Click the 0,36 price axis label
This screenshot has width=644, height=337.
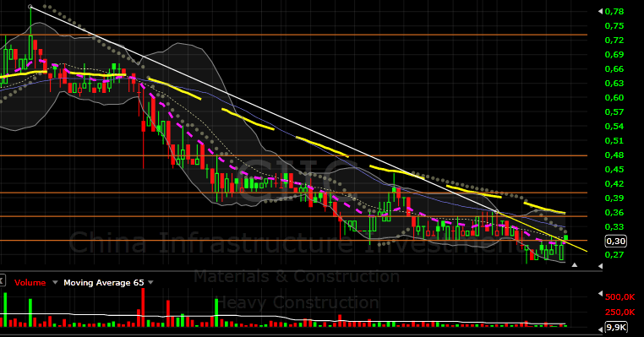pos(614,213)
